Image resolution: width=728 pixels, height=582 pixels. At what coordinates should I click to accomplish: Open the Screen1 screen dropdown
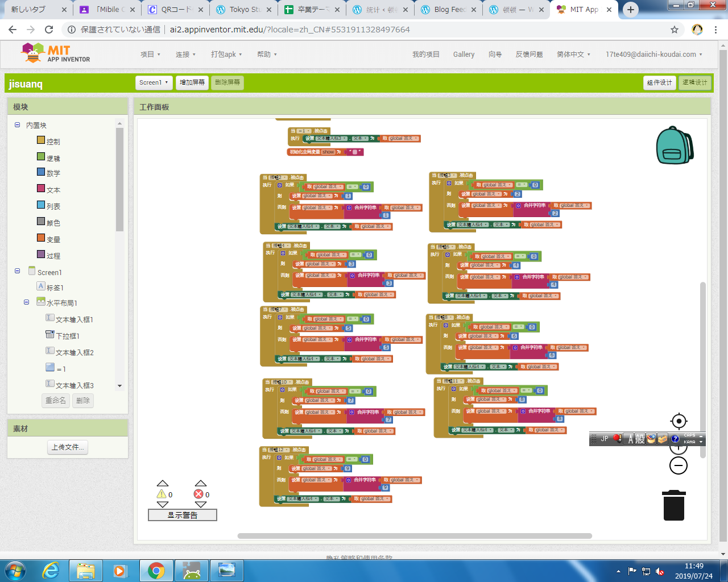[154, 82]
